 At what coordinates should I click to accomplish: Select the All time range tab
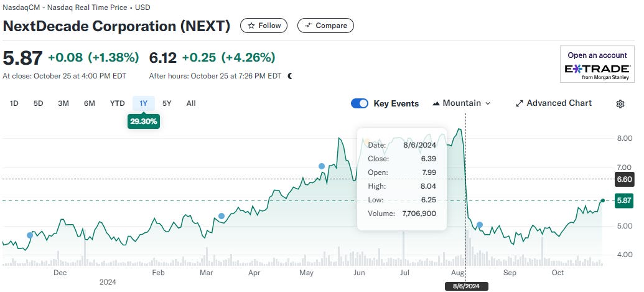click(191, 103)
